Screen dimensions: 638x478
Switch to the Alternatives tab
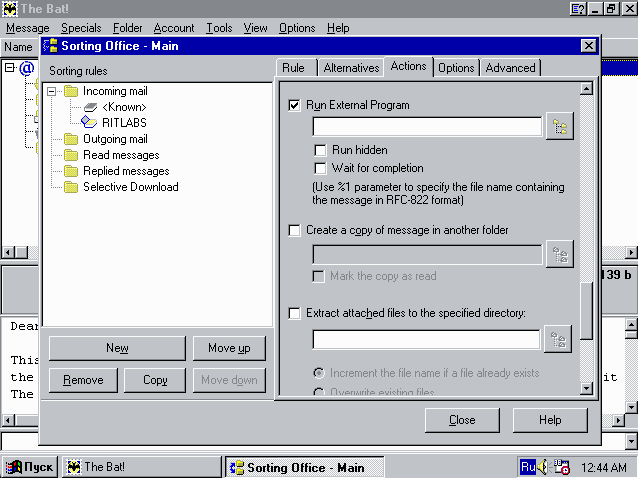(x=351, y=68)
